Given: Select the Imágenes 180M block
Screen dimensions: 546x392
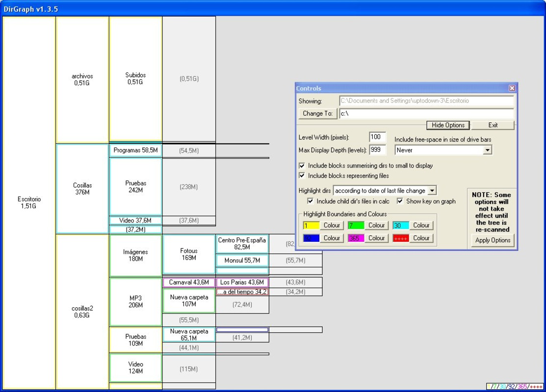Looking at the screenshot, I should [135, 255].
